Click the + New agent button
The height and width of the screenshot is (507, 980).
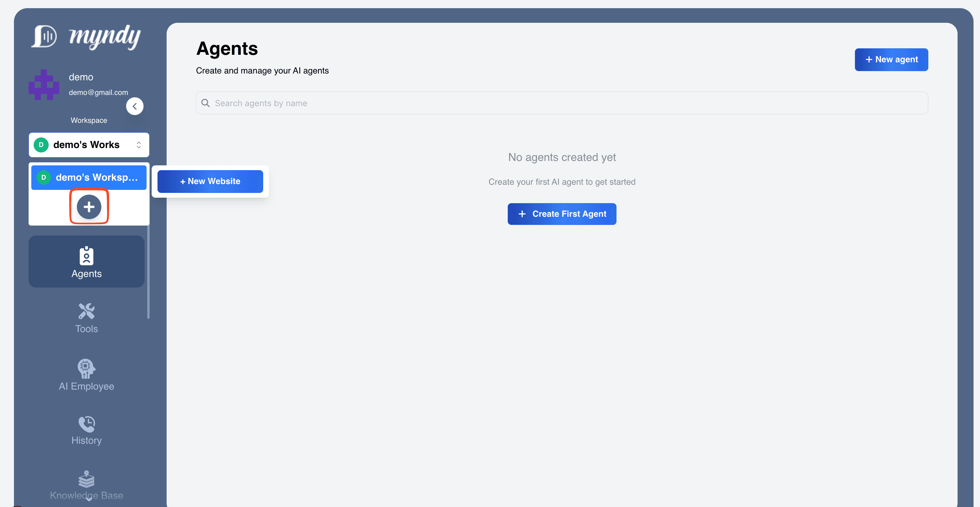891,60
